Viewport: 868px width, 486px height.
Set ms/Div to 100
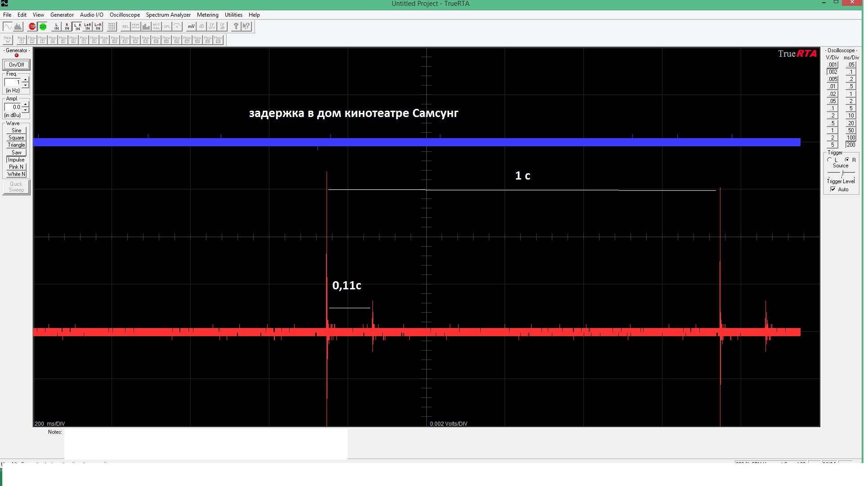tap(850, 138)
